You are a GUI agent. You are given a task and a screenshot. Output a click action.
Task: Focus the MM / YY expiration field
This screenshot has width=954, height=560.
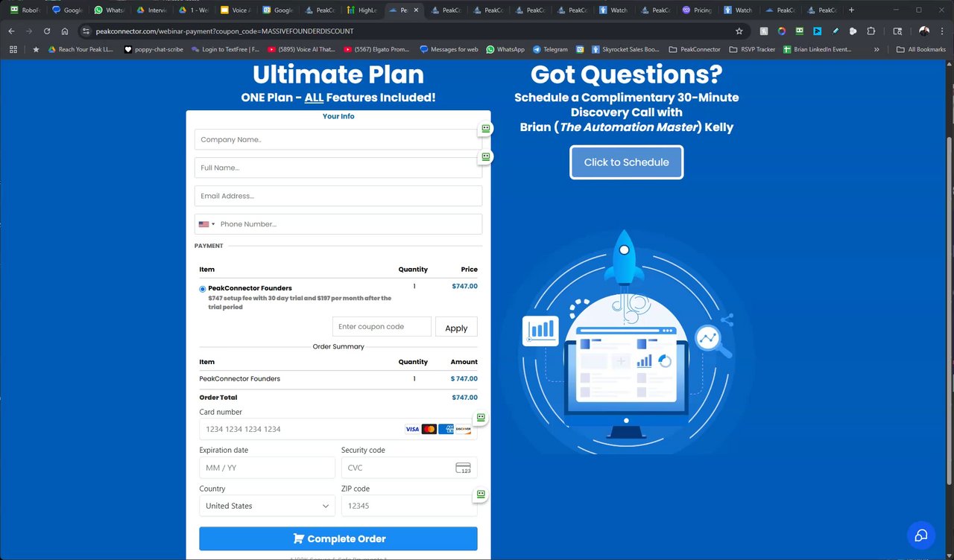pos(267,468)
